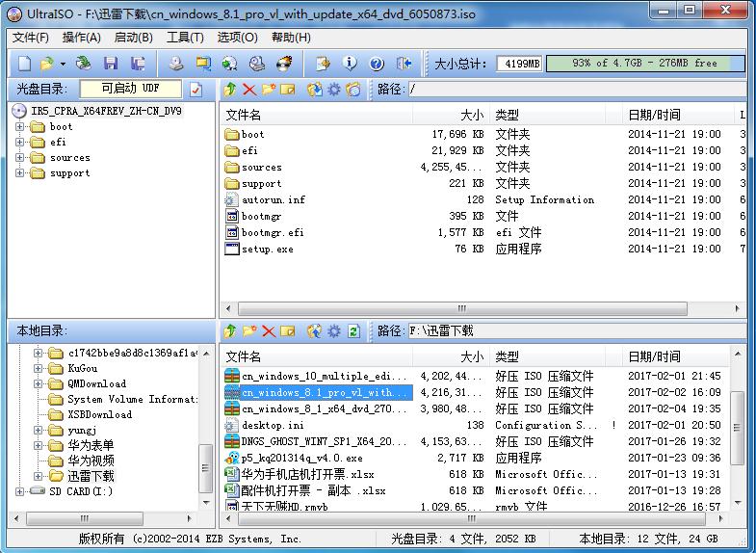Open the 启动(B) menu
The height and width of the screenshot is (553, 756).
click(x=134, y=38)
